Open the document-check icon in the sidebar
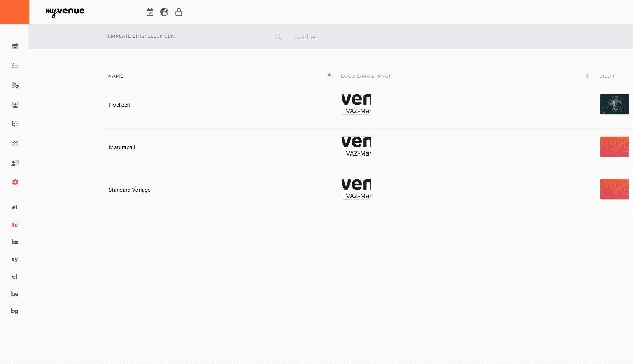Viewport: 633px width, 364px height. coord(15,85)
